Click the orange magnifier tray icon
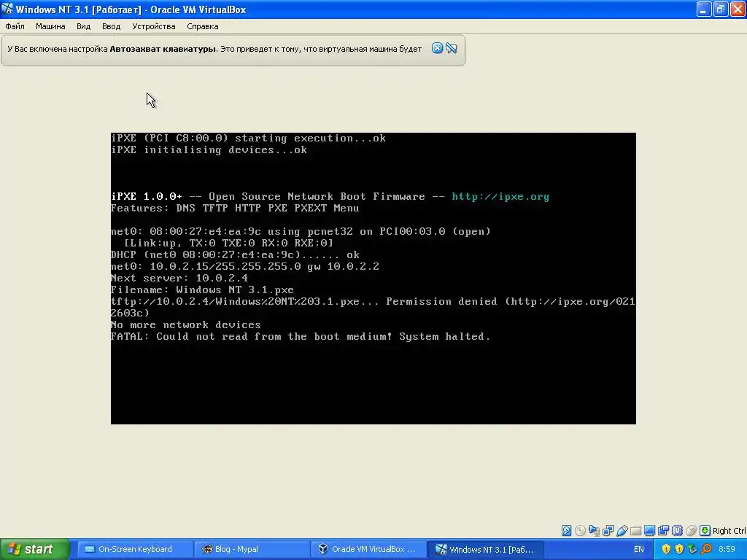The image size is (747, 560). click(706, 549)
